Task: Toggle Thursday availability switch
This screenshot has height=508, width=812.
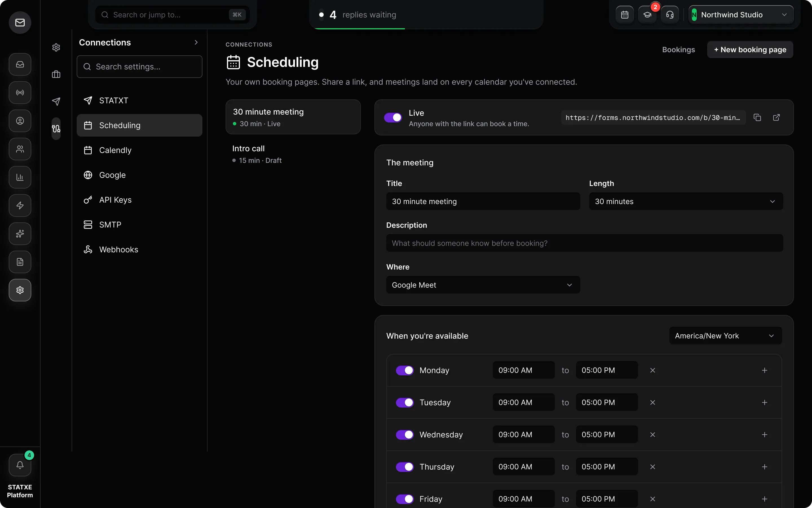Action: pos(405,467)
